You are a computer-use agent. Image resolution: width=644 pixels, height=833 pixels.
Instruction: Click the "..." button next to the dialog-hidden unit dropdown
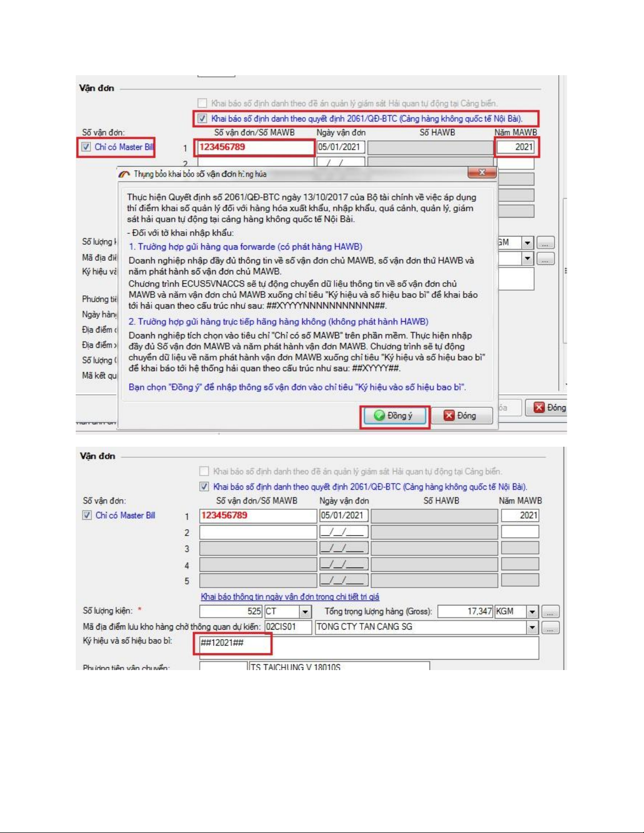coord(546,243)
